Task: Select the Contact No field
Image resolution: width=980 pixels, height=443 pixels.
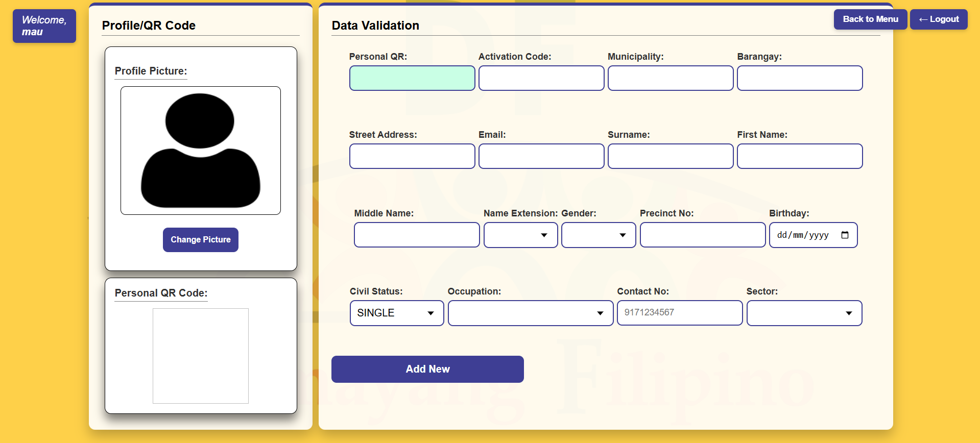Action: click(679, 313)
